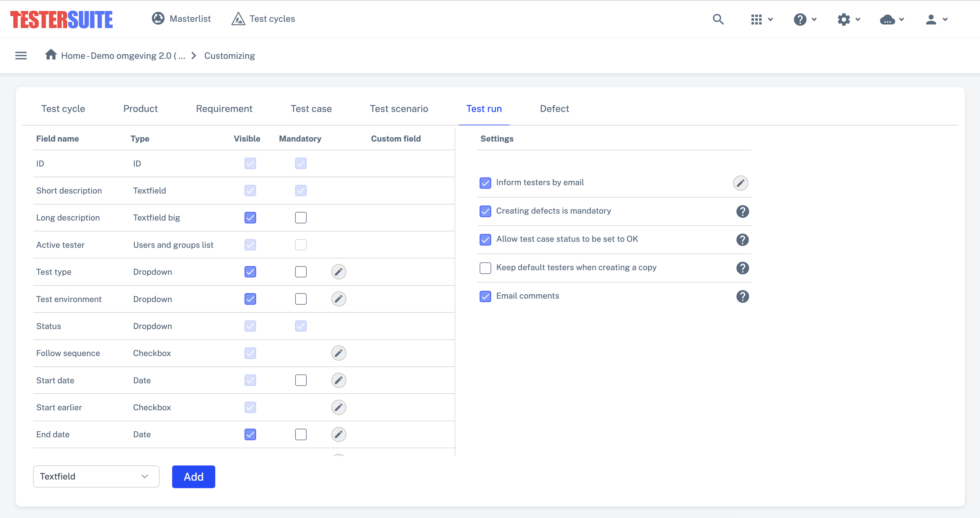Open the Masterlist link

point(190,19)
